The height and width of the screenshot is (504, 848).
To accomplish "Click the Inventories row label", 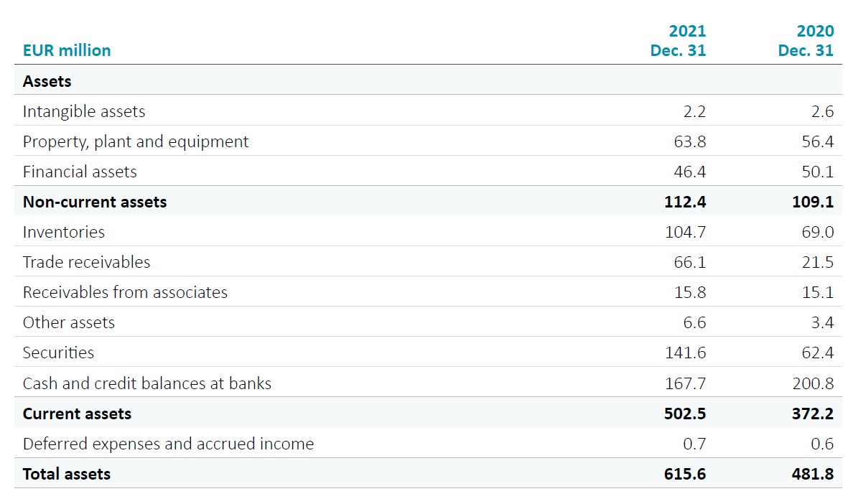I will pos(64,232).
